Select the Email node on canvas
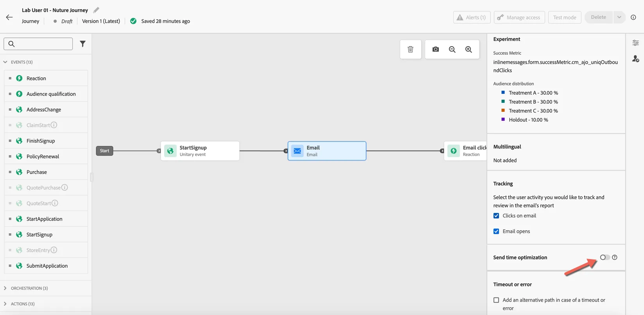644x315 pixels. [x=327, y=151]
